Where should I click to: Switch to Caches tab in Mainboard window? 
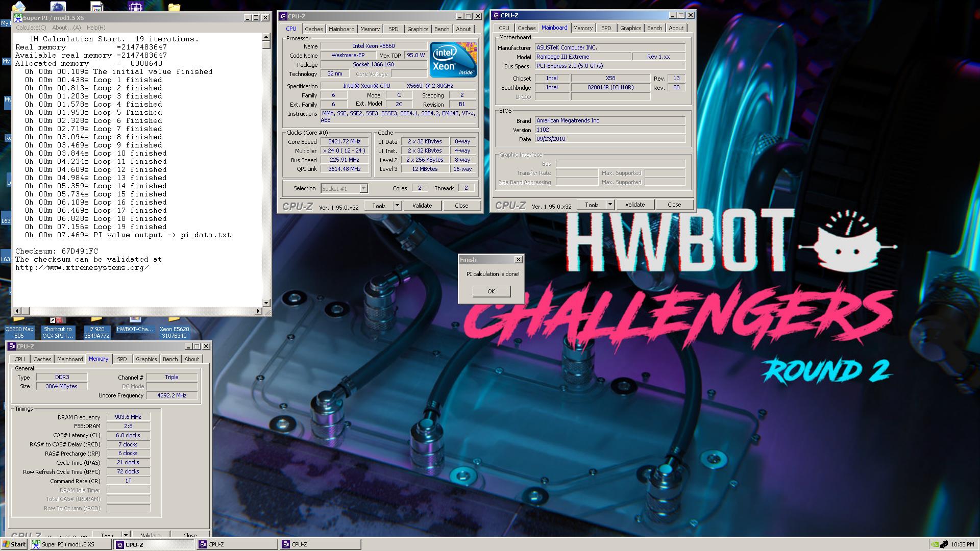click(x=526, y=28)
